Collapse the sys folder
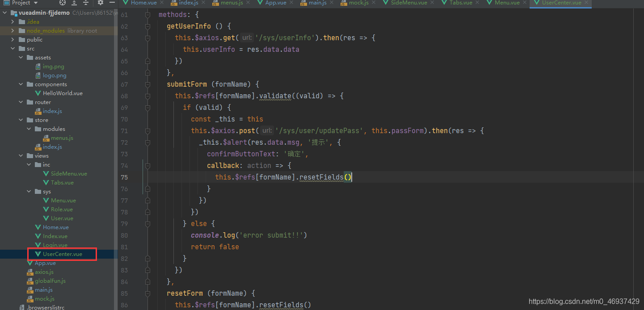 29,192
